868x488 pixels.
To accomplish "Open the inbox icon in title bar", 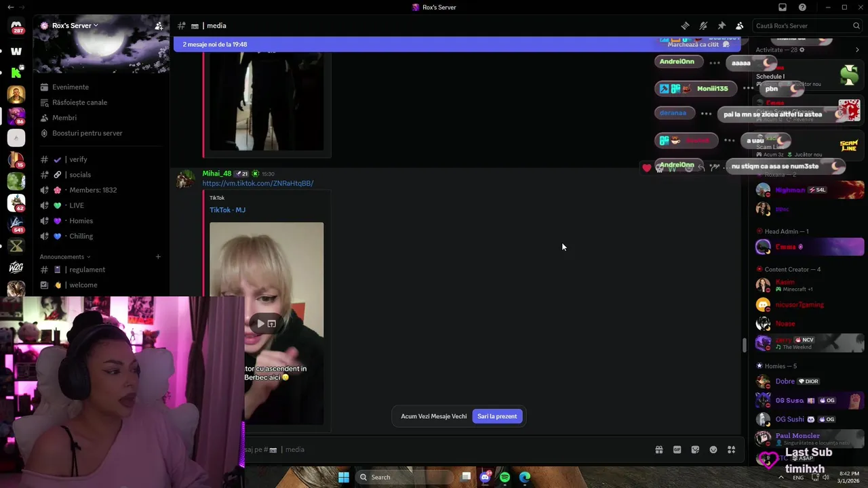I will tap(783, 7).
